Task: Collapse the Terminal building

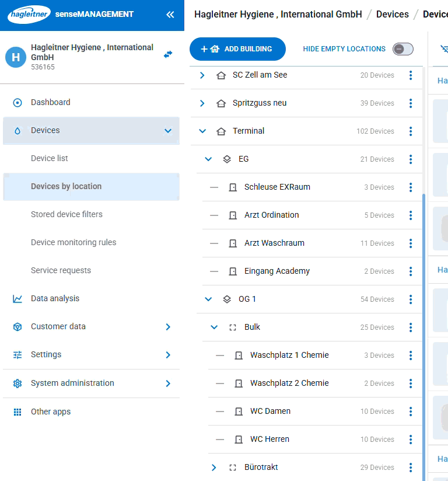Action: pos(202,131)
